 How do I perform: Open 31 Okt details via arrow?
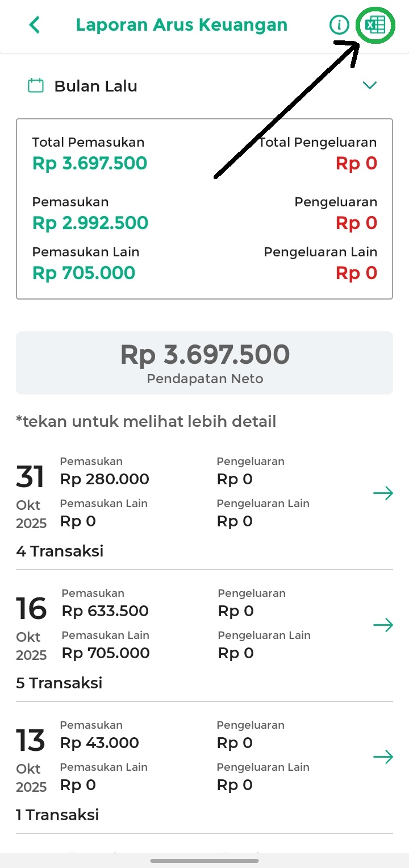coord(383,493)
